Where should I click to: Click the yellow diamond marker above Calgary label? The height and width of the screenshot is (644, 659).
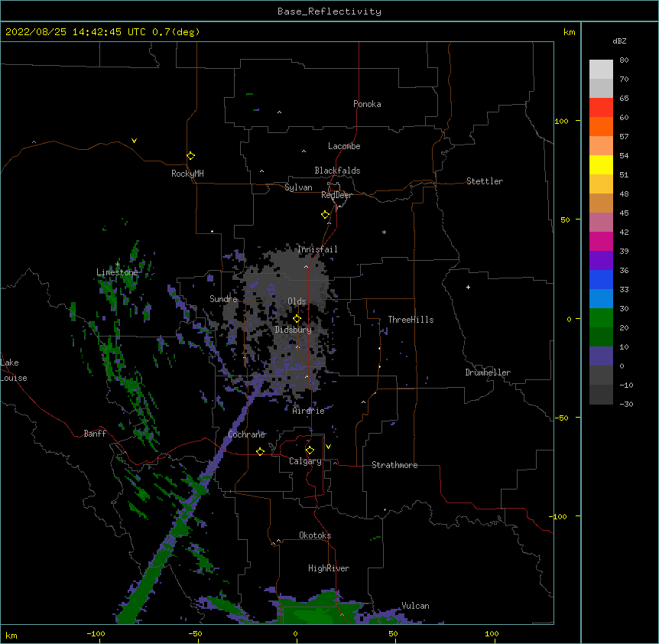point(310,450)
